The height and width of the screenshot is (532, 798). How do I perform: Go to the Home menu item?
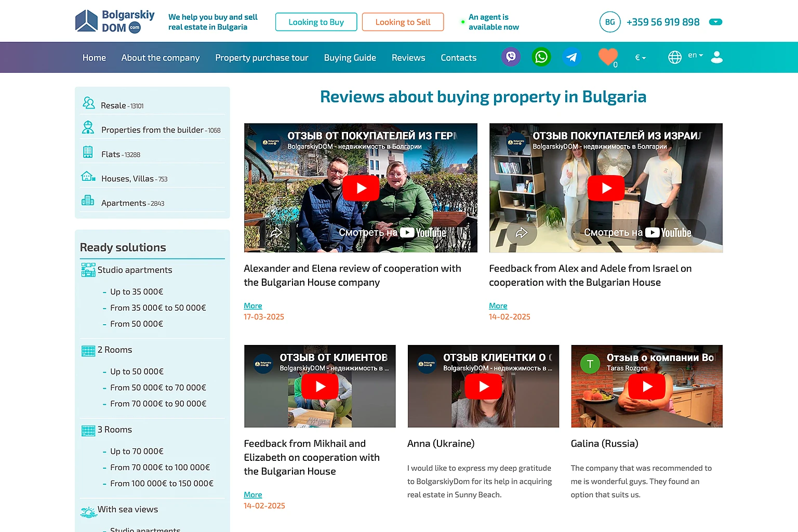click(94, 58)
